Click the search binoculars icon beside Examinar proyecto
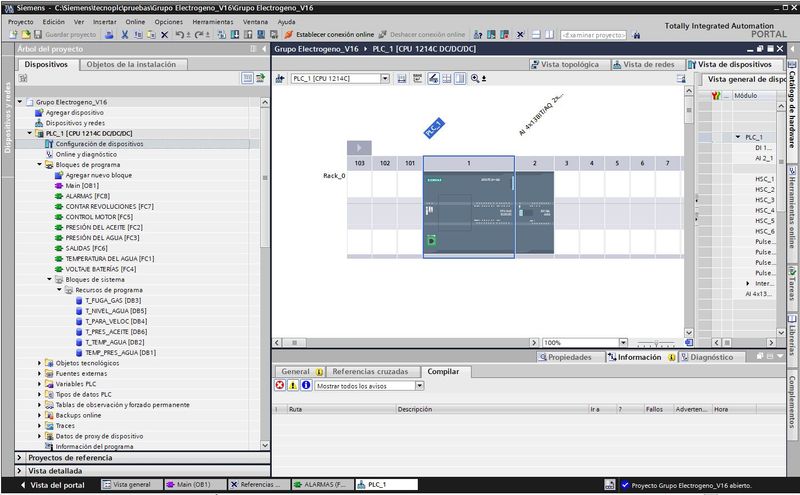The width and height of the screenshot is (800, 495). (x=636, y=35)
